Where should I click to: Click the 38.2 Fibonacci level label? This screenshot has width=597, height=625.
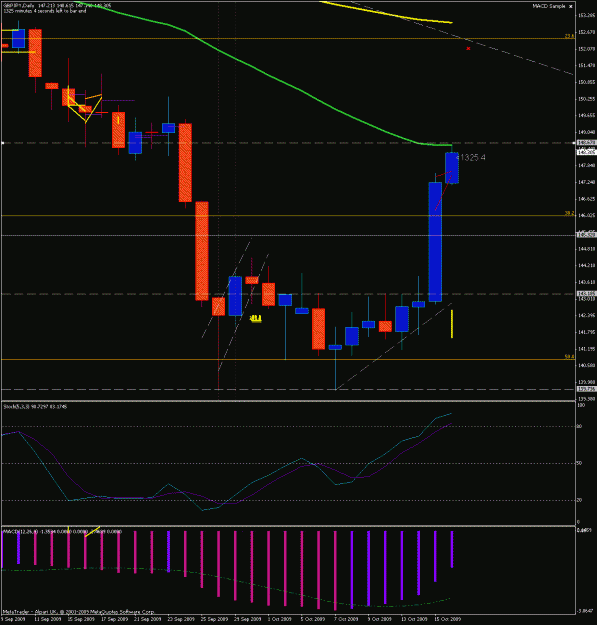tap(570, 214)
